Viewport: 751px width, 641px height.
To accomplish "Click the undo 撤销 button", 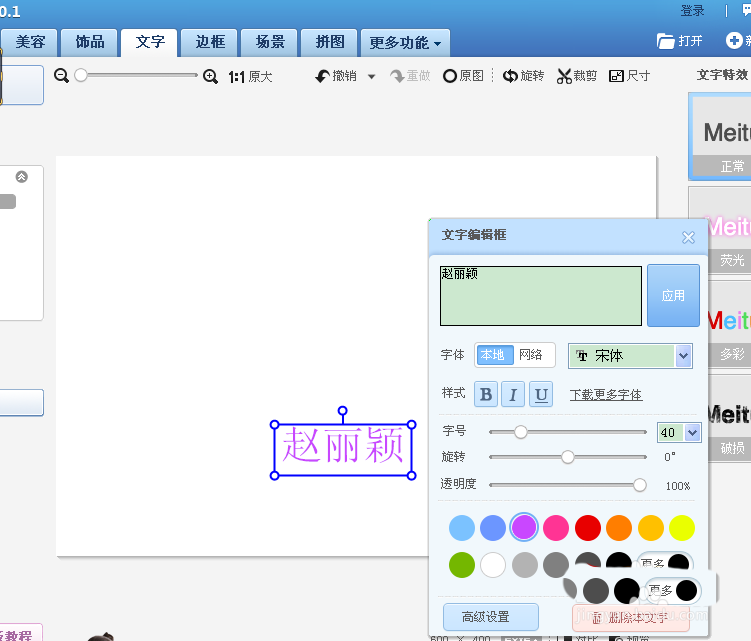I will coord(336,76).
